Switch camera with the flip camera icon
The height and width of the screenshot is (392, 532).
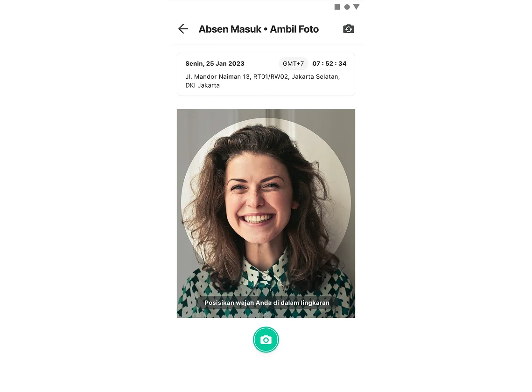tap(349, 29)
